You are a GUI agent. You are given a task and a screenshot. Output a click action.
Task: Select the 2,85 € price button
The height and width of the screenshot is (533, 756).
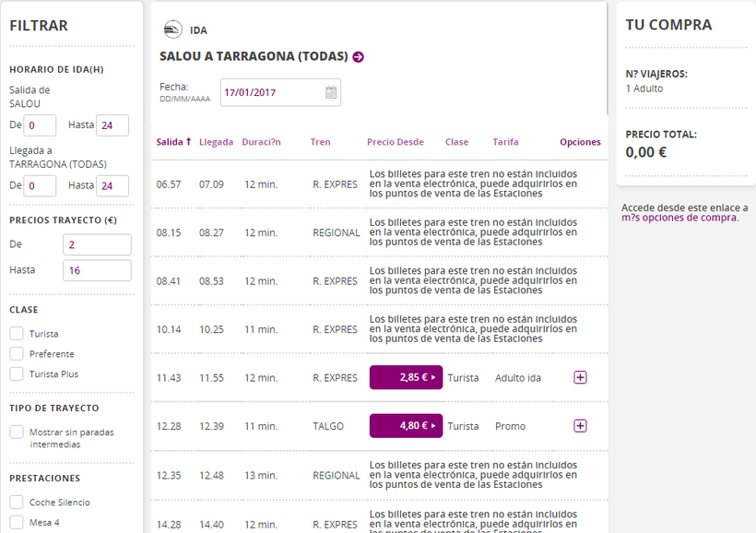click(406, 377)
